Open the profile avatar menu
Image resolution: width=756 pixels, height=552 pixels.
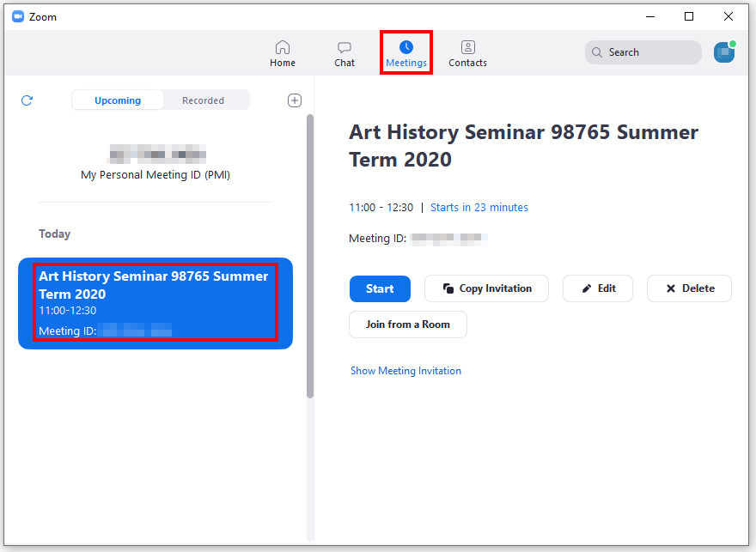tap(724, 52)
